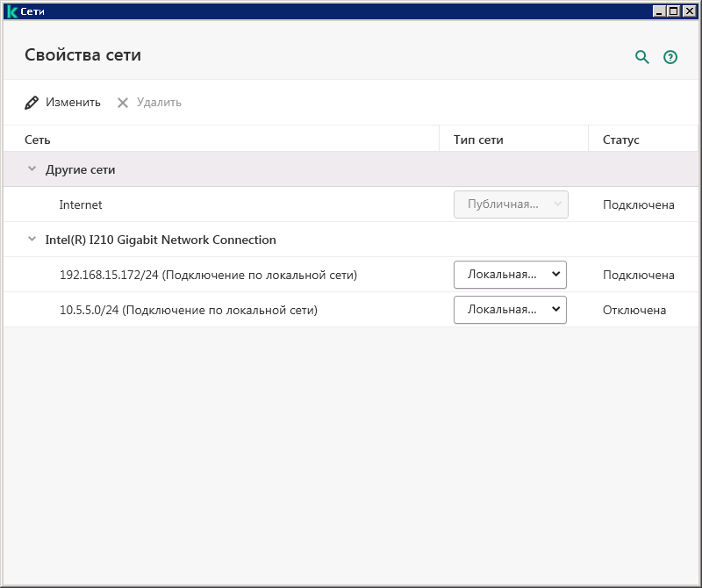
Task: Open help via the question mark icon
Action: (670, 57)
